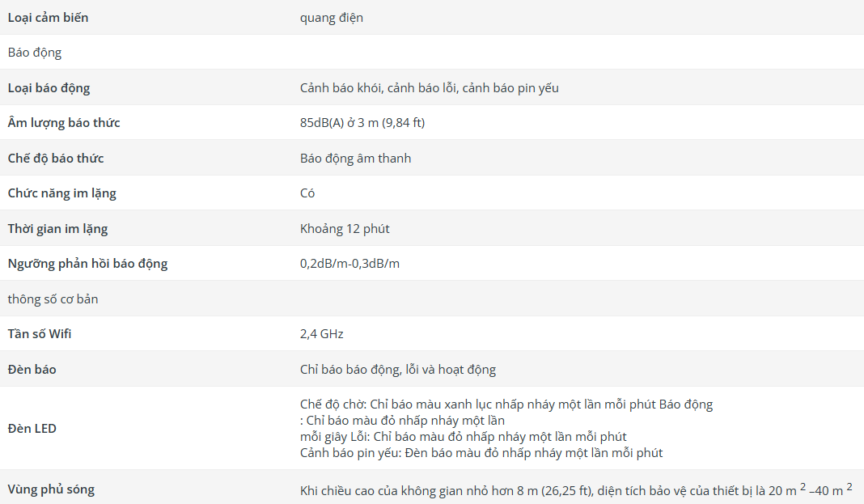This screenshot has height=504, width=864.
Task: Select the "Khoảng 12 phút" value
Action: coord(345,228)
